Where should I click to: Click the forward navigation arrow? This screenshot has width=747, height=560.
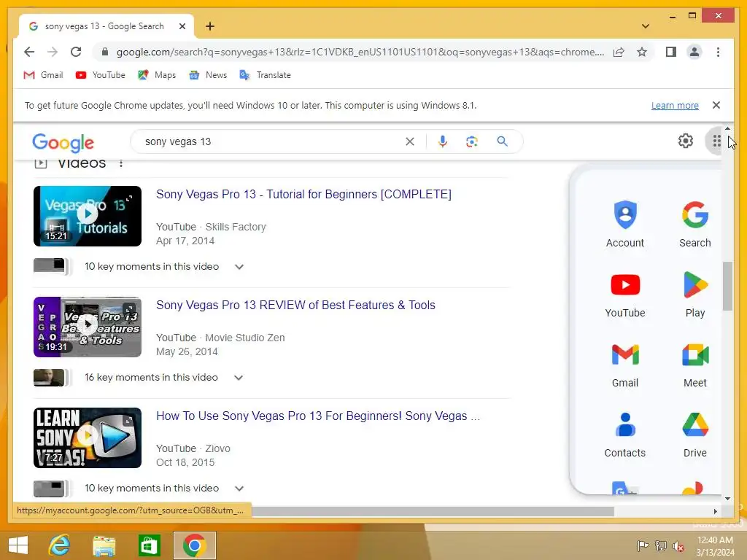(53, 52)
